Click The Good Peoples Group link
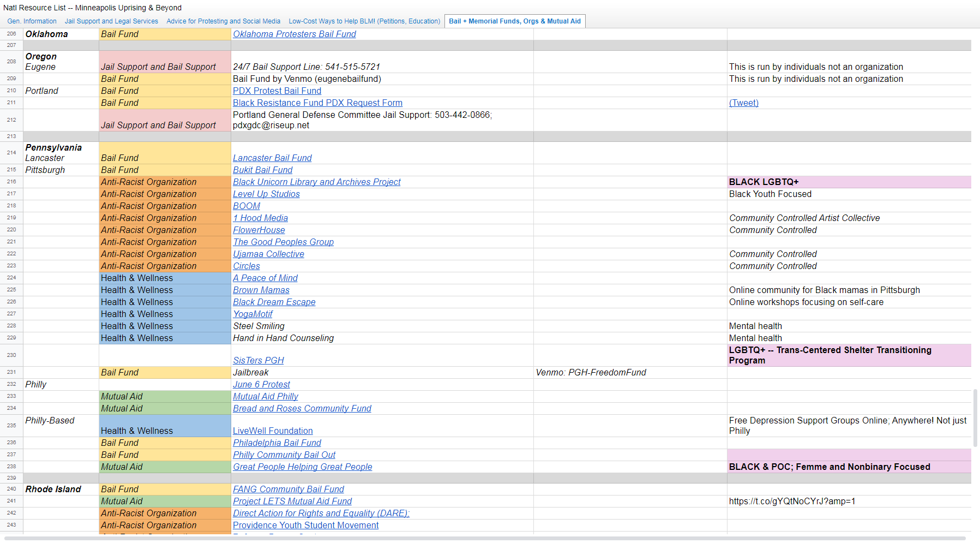This screenshot has height=543, width=980. pyautogui.click(x=283, y=242)
